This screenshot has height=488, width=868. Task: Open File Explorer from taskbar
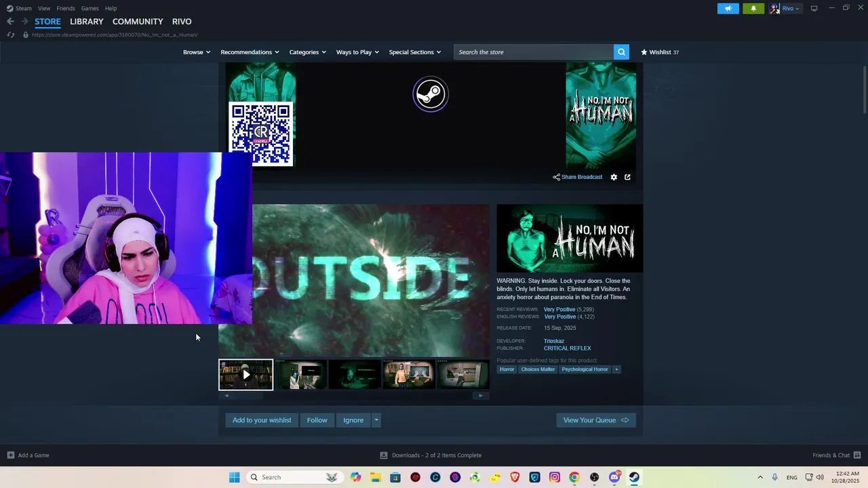[376, 477]
